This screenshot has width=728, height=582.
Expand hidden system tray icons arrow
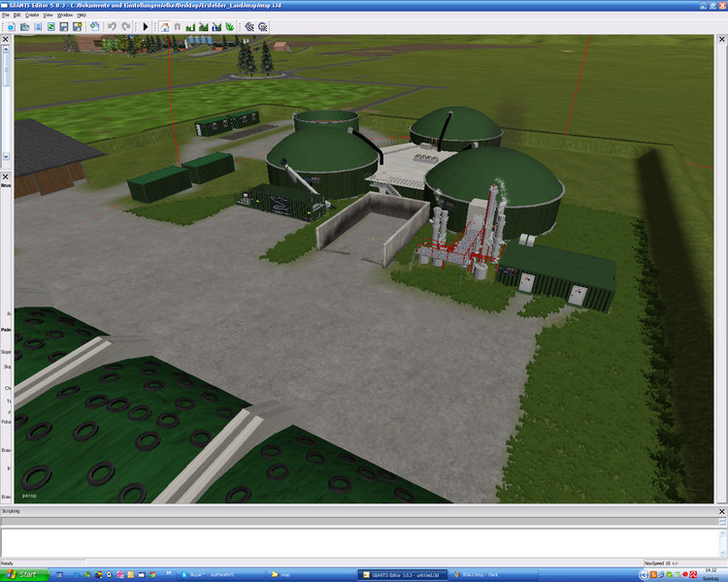point(643,575)
